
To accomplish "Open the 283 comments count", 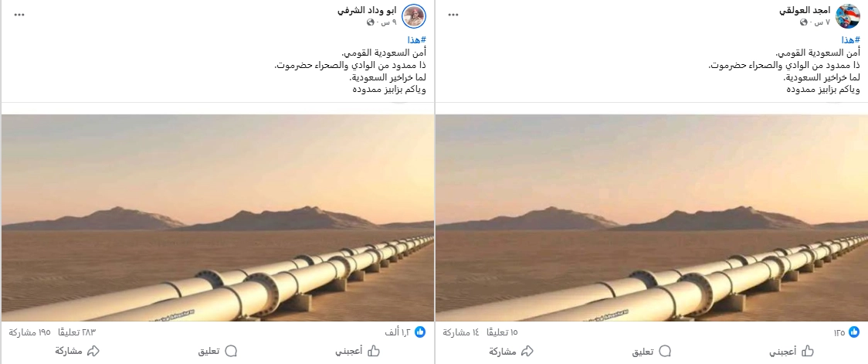I will click(x=77, y=332).
